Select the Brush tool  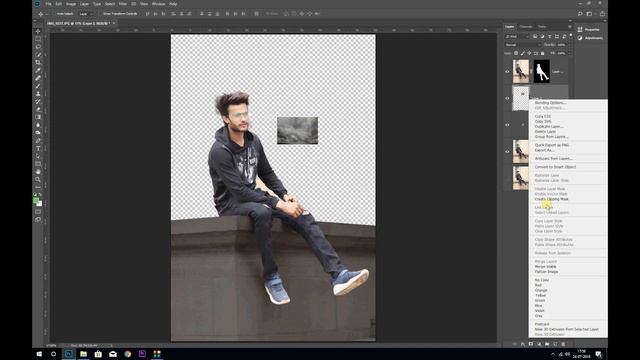[38, 86]
